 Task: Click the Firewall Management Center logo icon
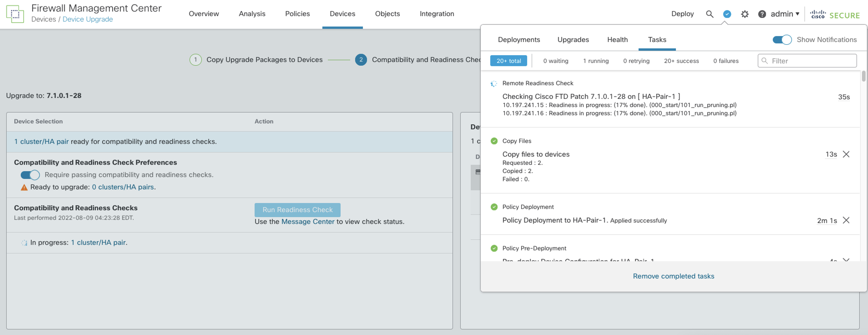15,14
